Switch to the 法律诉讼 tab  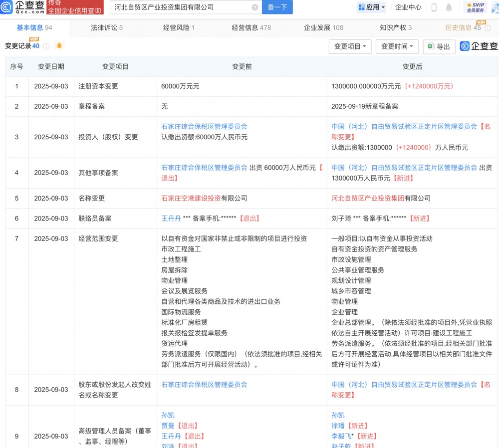click(106, 28)
